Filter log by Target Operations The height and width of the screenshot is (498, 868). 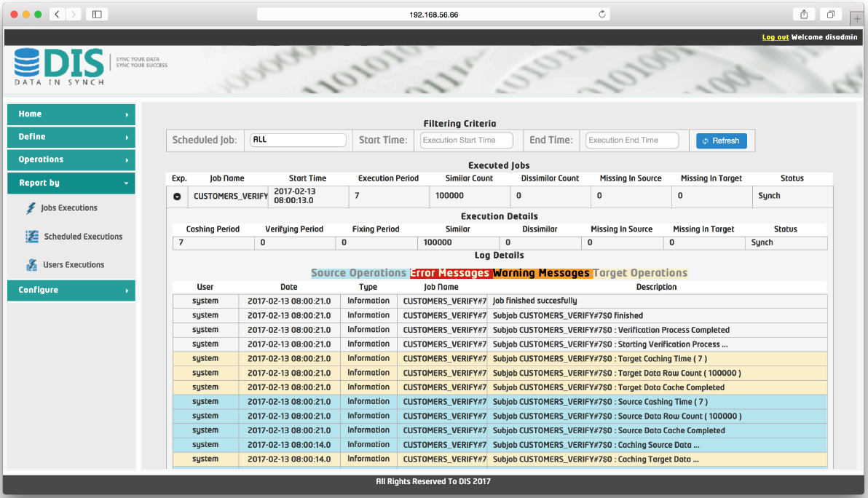click(641, 273)
